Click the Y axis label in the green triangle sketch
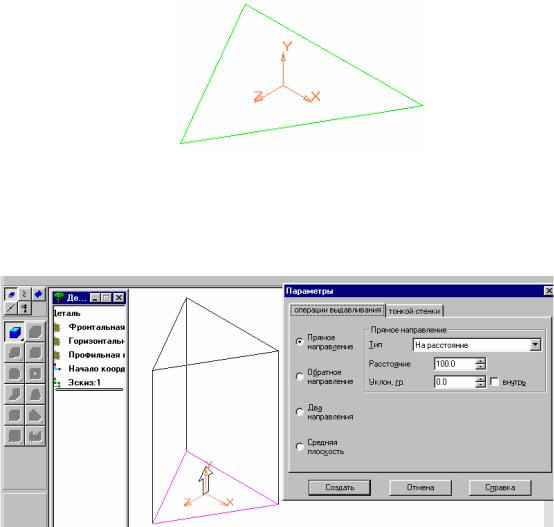Screen dimensions: 554x527 coord(287,46)
